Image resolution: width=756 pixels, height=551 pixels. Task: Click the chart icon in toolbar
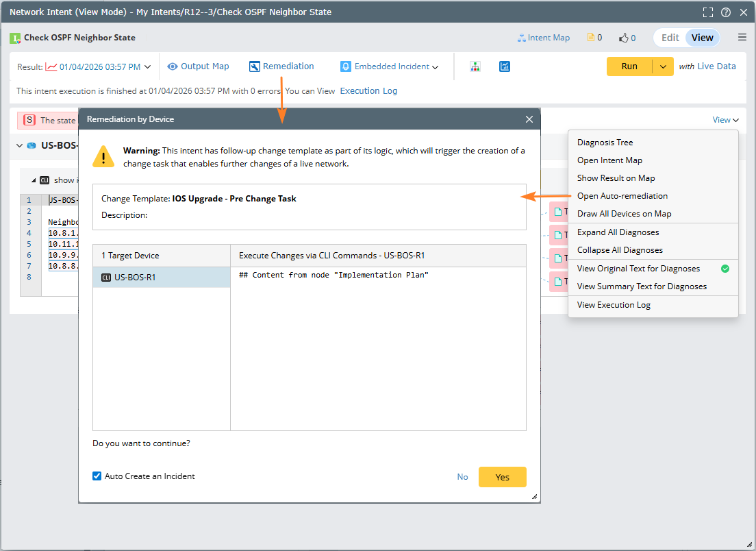pos(505,66)
